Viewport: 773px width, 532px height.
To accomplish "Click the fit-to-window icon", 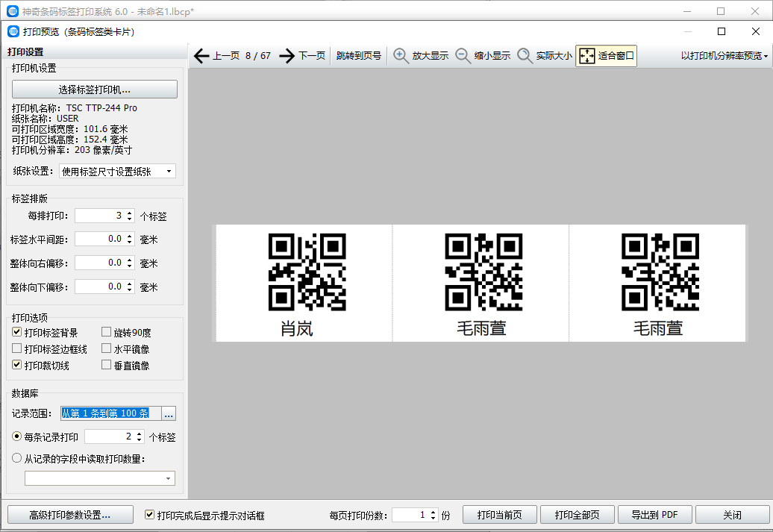I will (586, 56).
